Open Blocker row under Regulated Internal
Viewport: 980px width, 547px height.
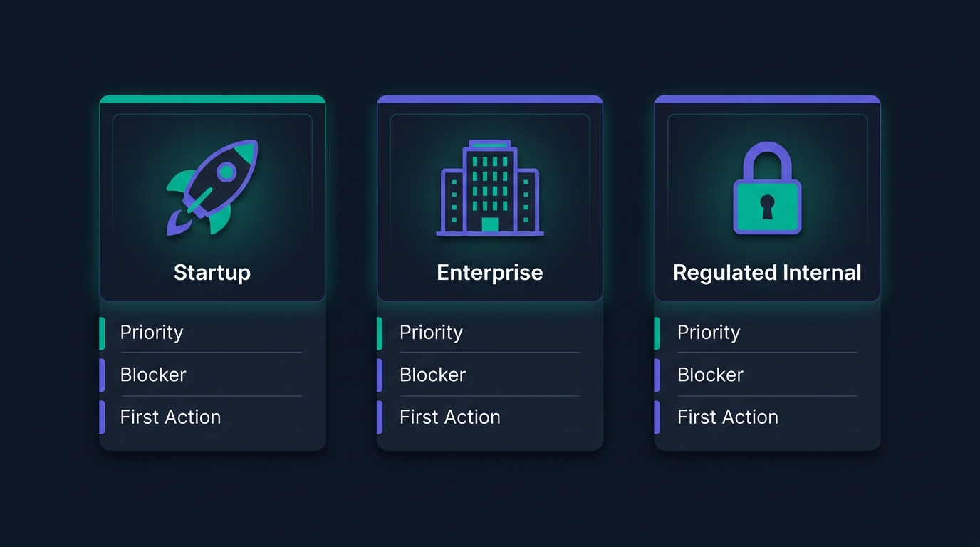[767, 375]
